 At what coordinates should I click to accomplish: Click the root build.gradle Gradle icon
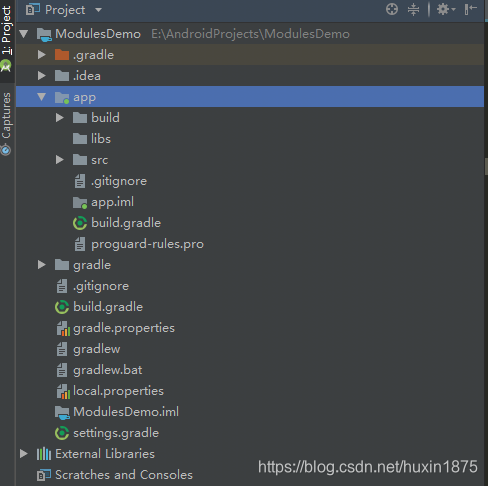[62, 307]
